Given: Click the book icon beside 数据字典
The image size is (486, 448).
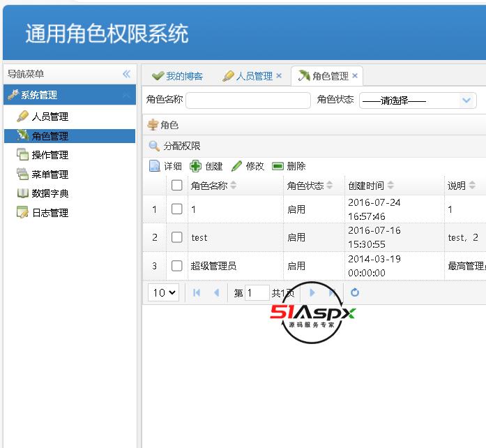Looking at the screenshot, I should 22,193.
